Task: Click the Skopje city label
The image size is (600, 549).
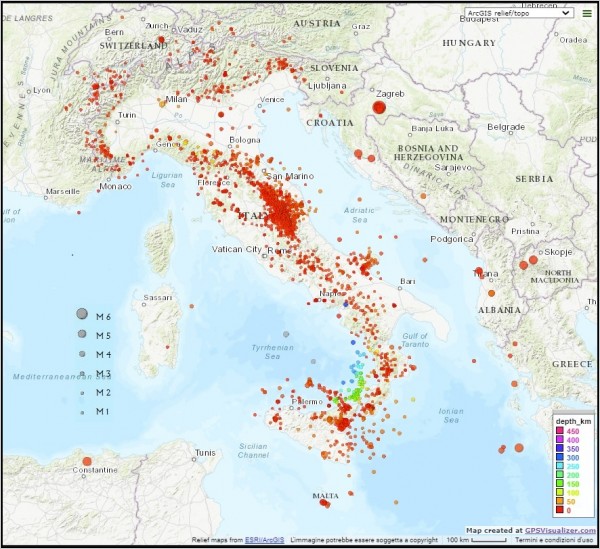Action: point(558,252)
